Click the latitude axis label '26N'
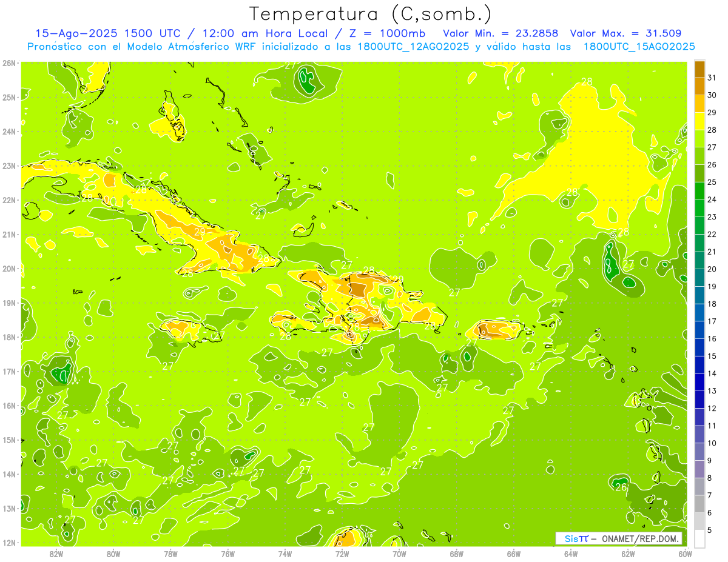This screenshot has height=562, width=728. pos(9,63)
